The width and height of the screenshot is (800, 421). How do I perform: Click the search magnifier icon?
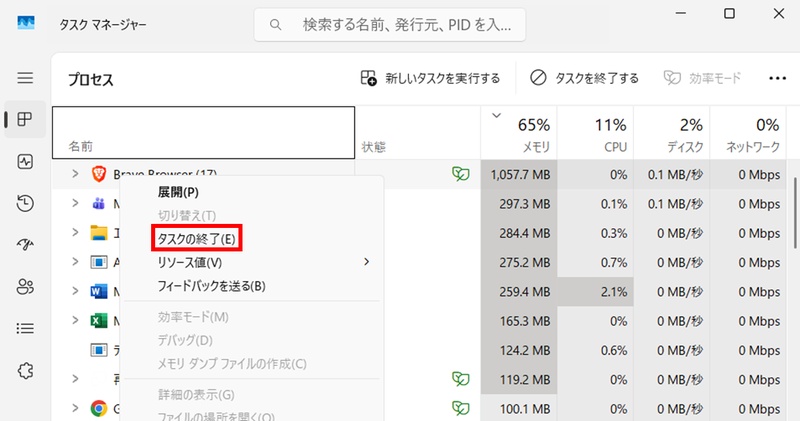[275, 24]
